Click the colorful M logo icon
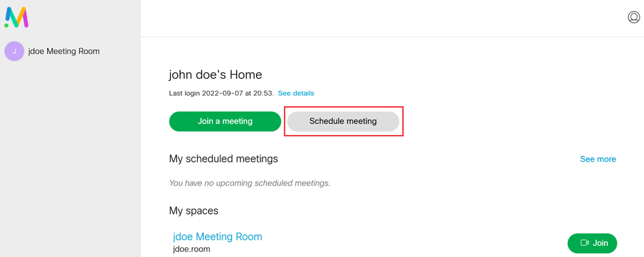Viewport: 644px width, 257px height. pyautogui.click(x=16, y=17)
